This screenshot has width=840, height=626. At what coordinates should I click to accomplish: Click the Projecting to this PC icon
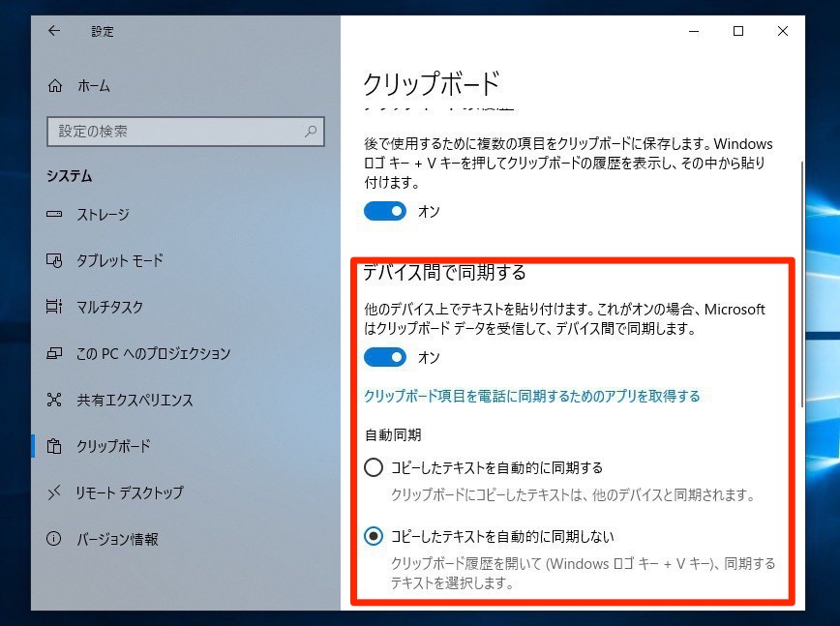(x=54, y=353)
